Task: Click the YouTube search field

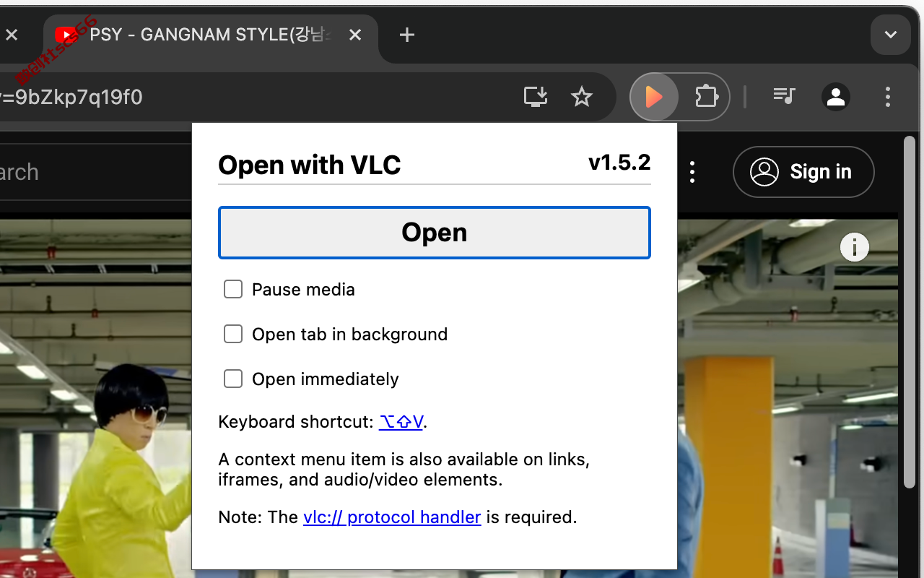Action: tap(95, 172)
